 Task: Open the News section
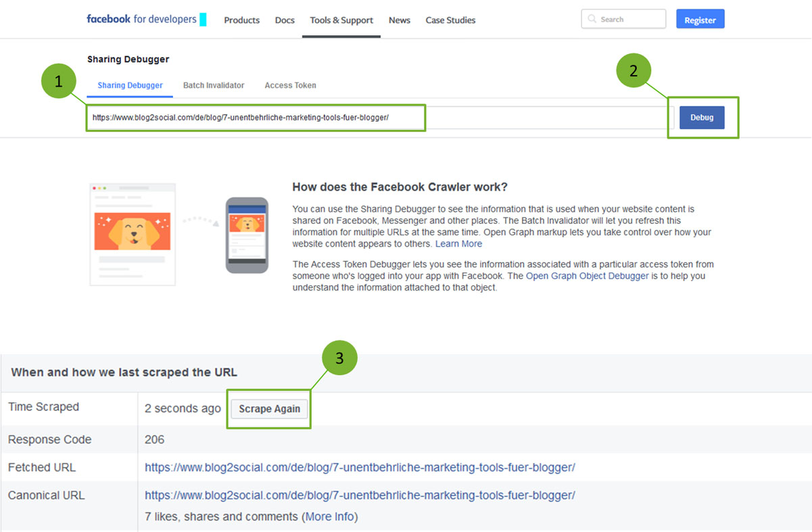click(x=399, y=20)
